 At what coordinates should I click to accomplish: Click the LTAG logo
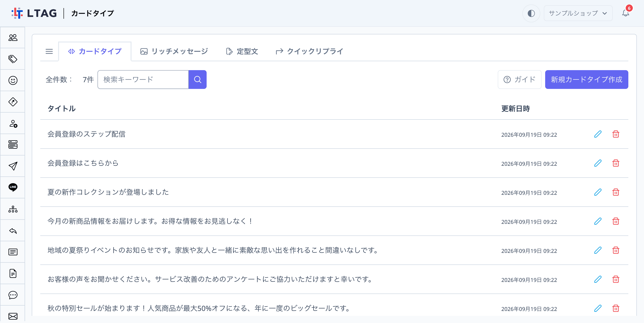point(34,13)
